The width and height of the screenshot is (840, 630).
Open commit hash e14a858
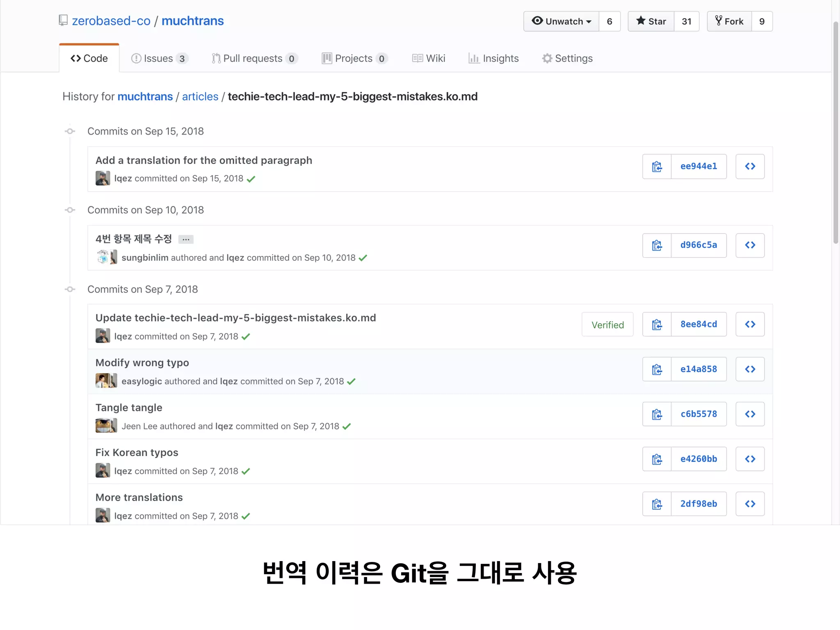699,369
